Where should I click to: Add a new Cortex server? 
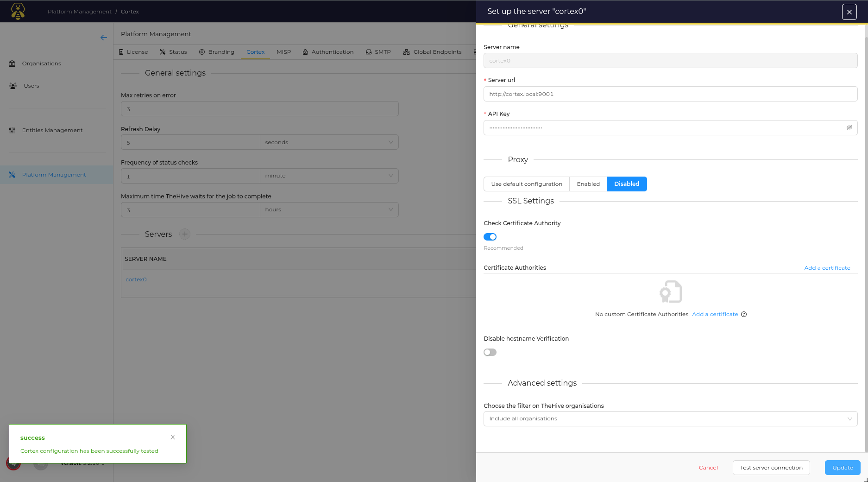[x=185, y=234]
